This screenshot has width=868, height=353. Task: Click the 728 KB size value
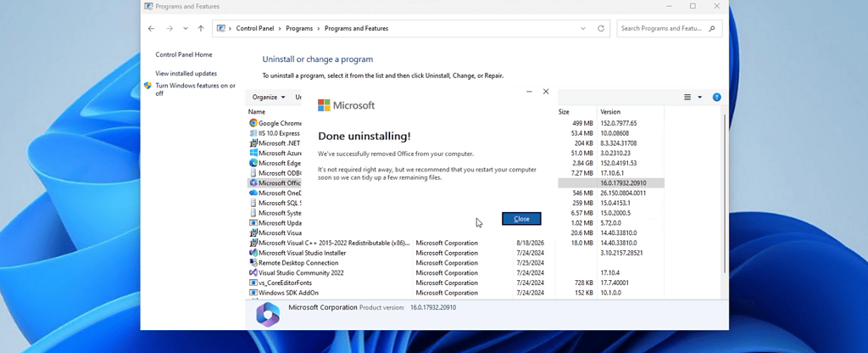coord(583,283)
